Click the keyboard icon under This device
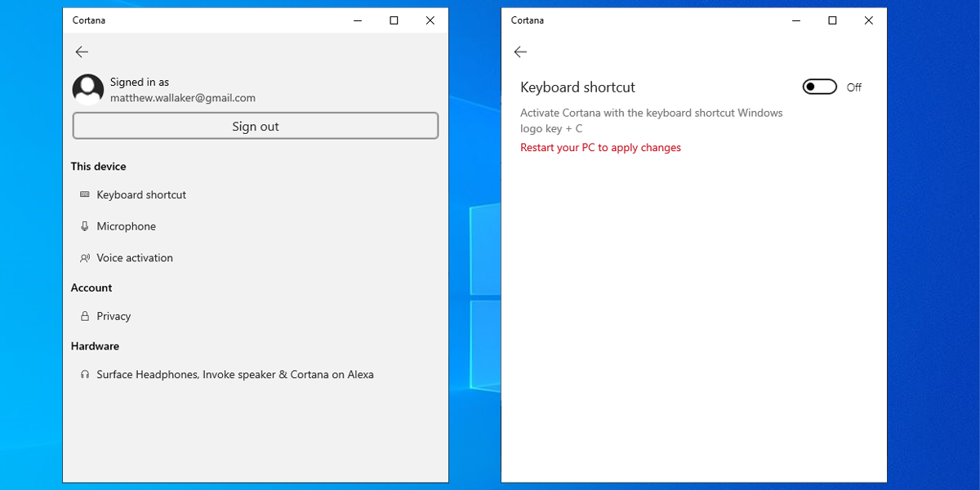980x490 pixels. (85, 194)
